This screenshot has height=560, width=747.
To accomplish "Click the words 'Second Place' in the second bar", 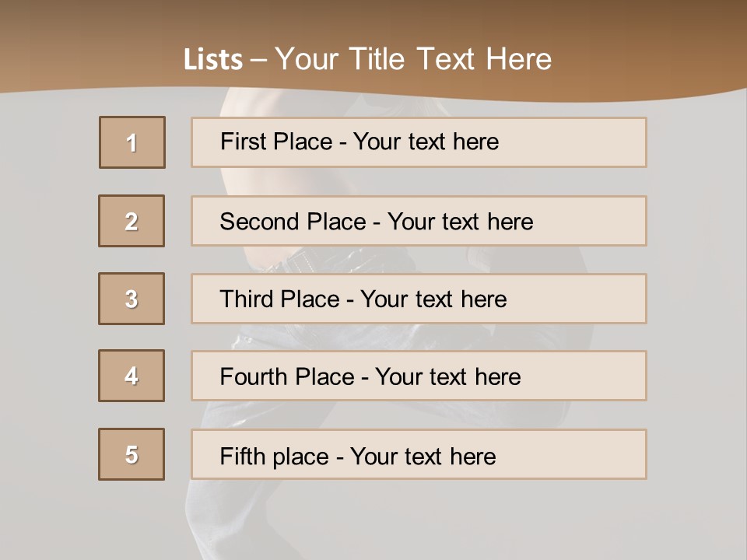I will [x=293, y=222].
